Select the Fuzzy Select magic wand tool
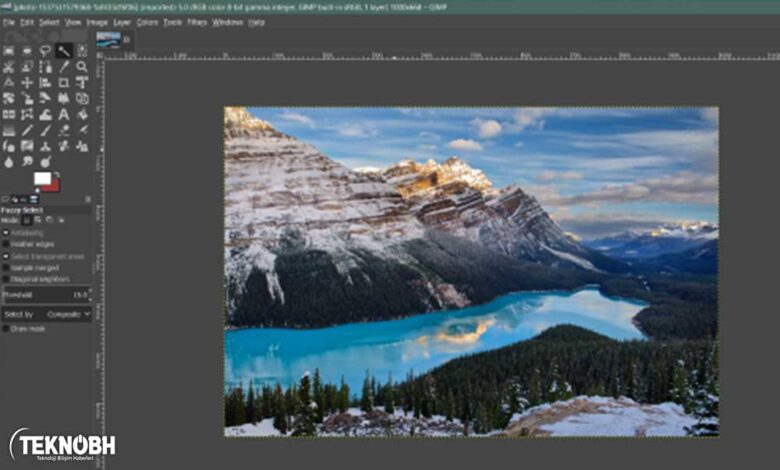The width and height of the screenshot is (780, 470). (x=63, y=51)
